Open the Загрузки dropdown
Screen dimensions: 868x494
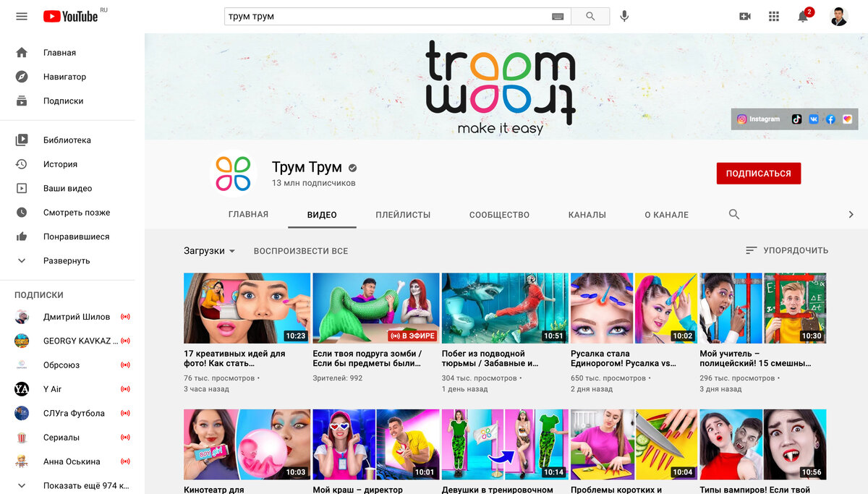tap(208, 250)
